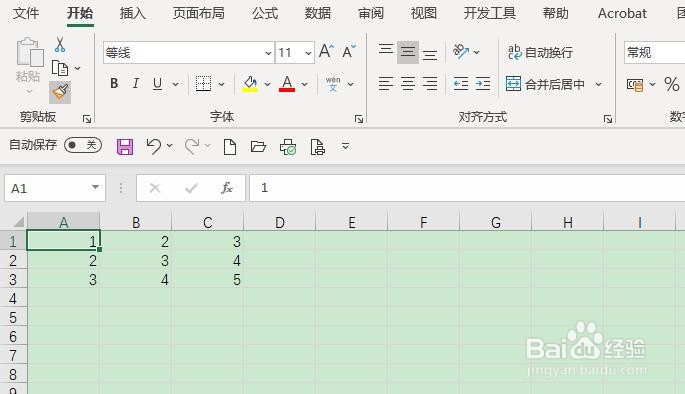This screenshot has height=394, width=685.
Task: Increase font size with large A
Action: click(326, 52)
